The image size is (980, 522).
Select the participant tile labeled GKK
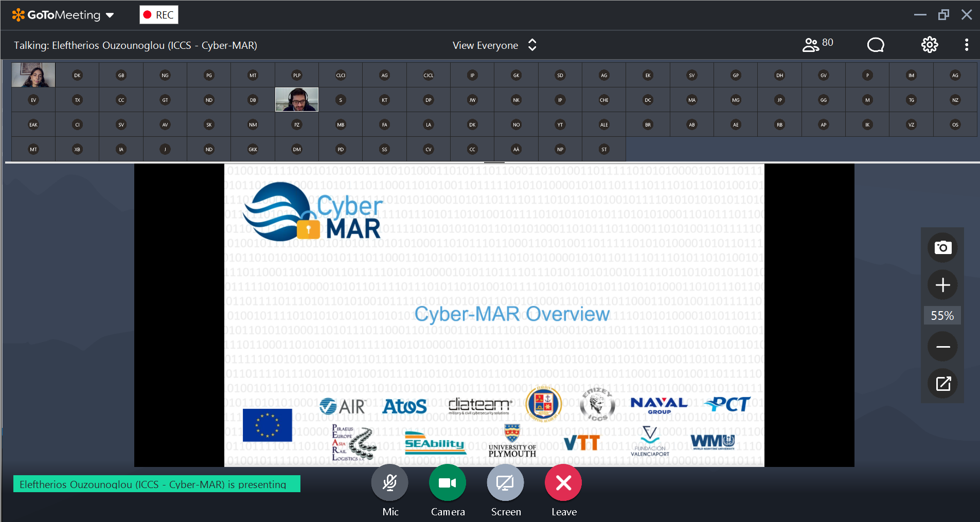[253, 150]
